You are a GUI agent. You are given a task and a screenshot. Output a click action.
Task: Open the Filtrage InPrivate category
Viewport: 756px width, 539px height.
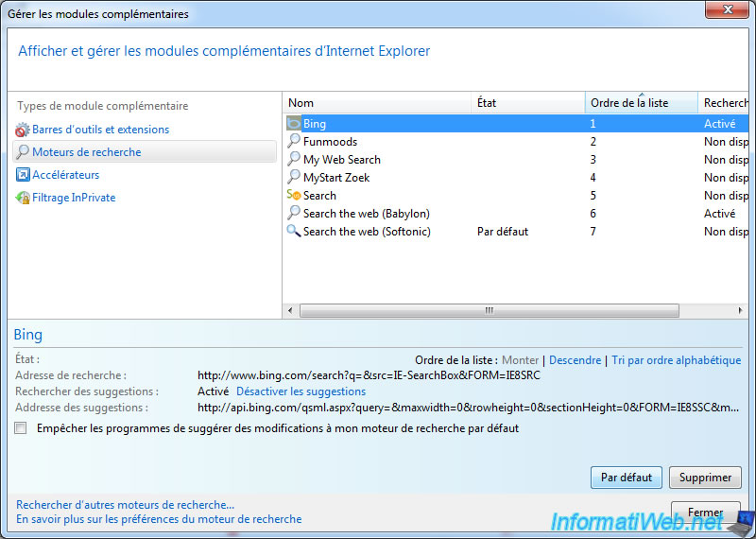click(74, 198)
